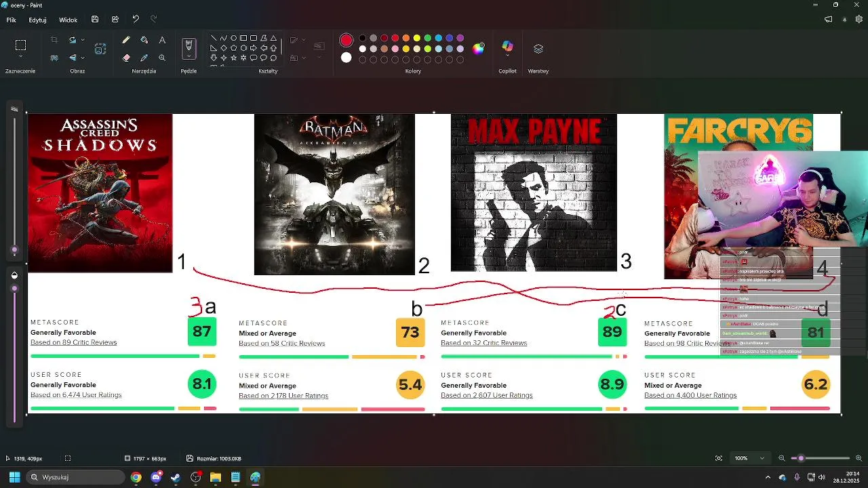
Task: Click "Based on 2,607 User Ratings" text
Action: point(486,395)
